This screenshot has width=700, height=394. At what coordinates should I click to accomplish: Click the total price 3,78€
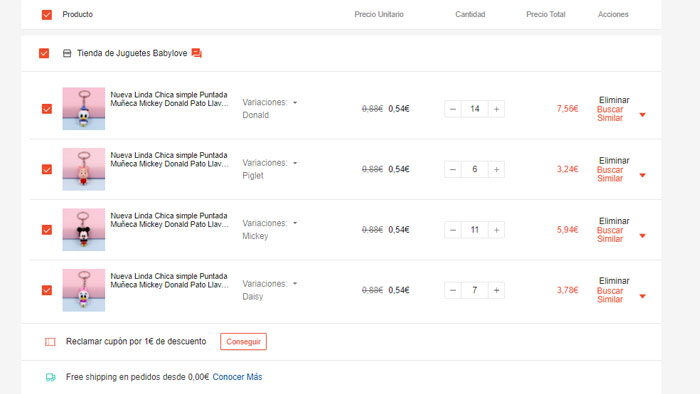[x=567, y=290]
